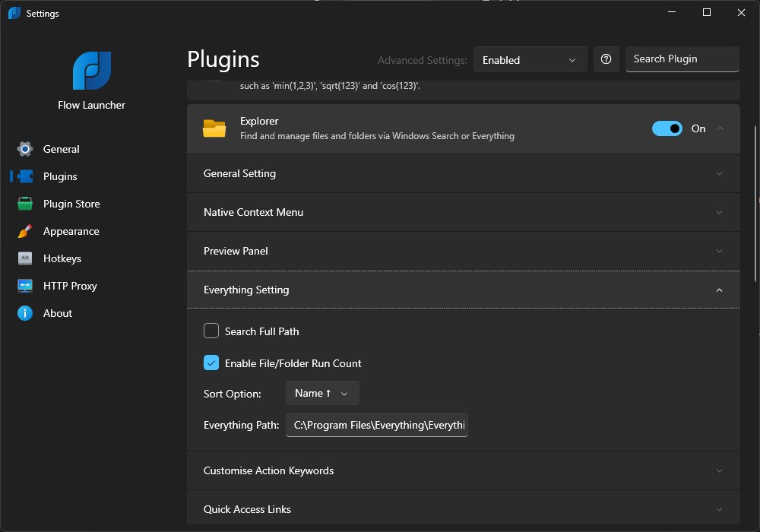760x532 pixels.
Task: Click the General gear icon in the sidebar
Action: (25, 149)
